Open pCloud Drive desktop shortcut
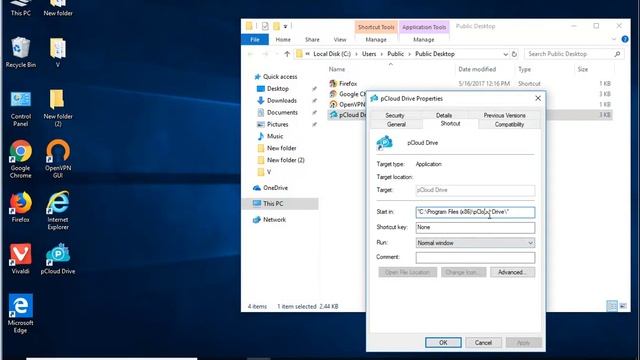The width and height of the screenshot is (640, 360). coord(58,259)
